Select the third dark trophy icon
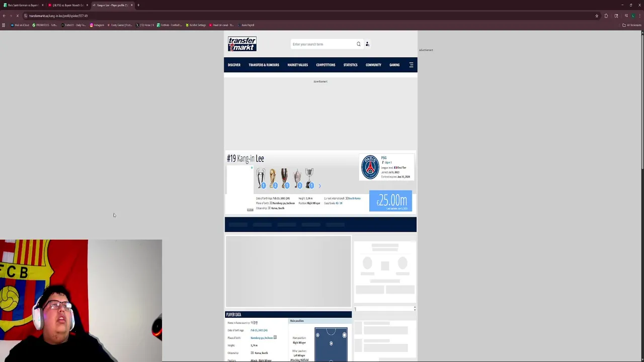 285,178
